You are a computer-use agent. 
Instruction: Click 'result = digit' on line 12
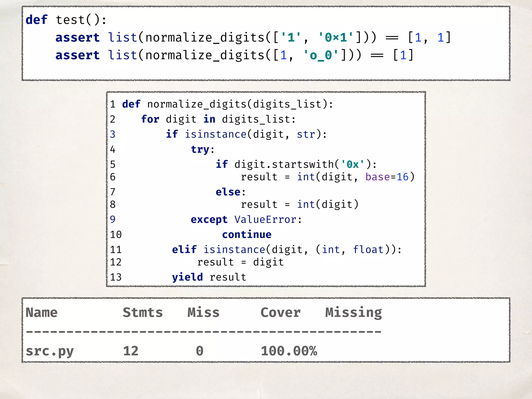pos(240,262)
